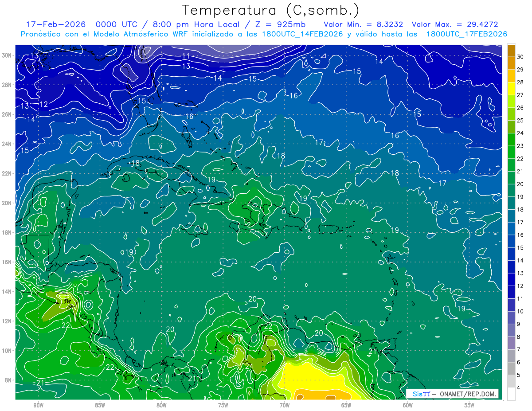The image size is (532, 411).
Task: Pick the light gray swatch between 4 and 5
Action: (x=512, y=381)
